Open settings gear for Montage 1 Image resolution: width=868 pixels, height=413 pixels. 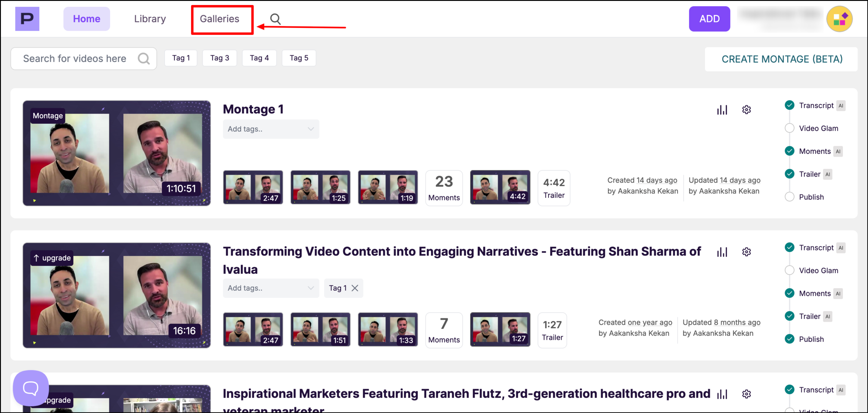coord(746,110)
